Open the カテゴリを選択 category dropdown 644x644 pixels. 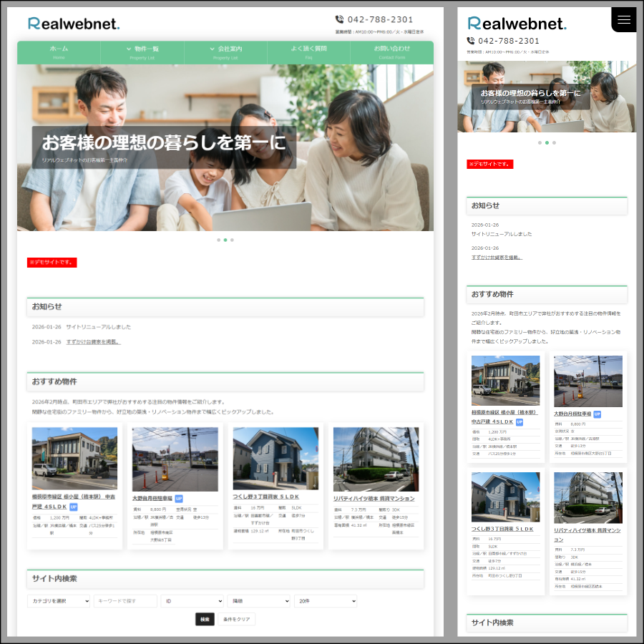(x=59, y=601)
